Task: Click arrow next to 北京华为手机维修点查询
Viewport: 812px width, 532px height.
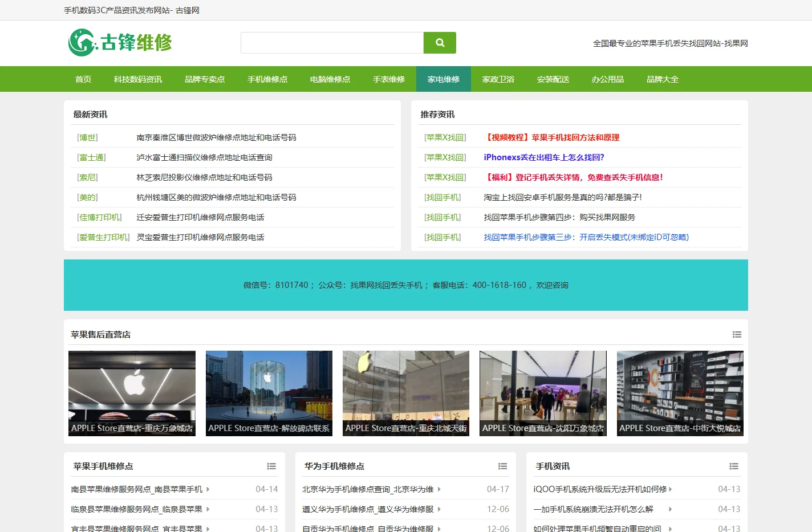Action: (439, 489)
